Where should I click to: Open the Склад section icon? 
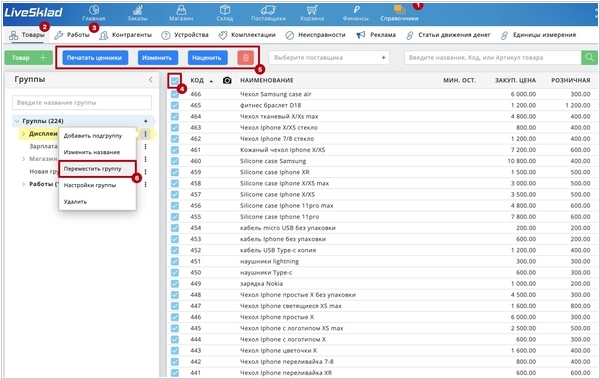point(225,10)
